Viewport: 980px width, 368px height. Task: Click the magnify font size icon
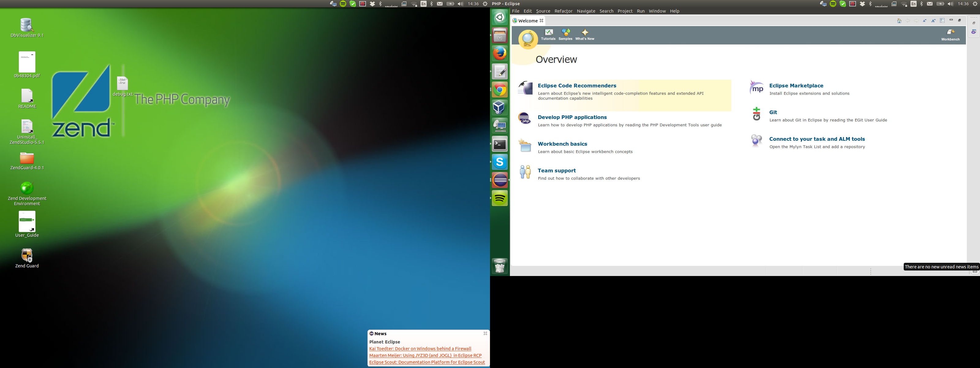point(933,21)
